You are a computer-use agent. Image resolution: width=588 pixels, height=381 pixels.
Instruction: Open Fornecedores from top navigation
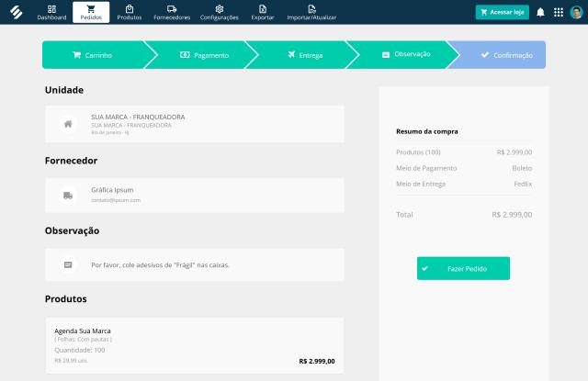point(172,12)
